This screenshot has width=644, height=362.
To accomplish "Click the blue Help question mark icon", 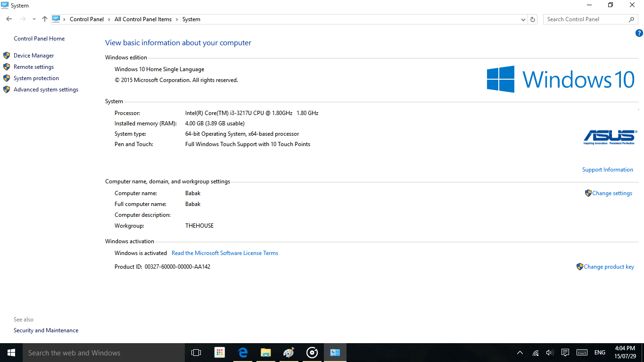I will click(639, 33).
